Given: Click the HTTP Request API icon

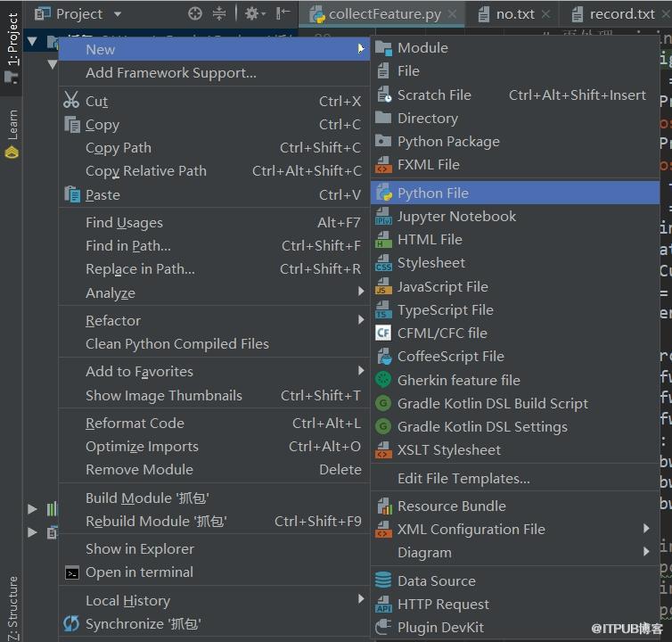Looking at the screenshot, I should 383,604.
